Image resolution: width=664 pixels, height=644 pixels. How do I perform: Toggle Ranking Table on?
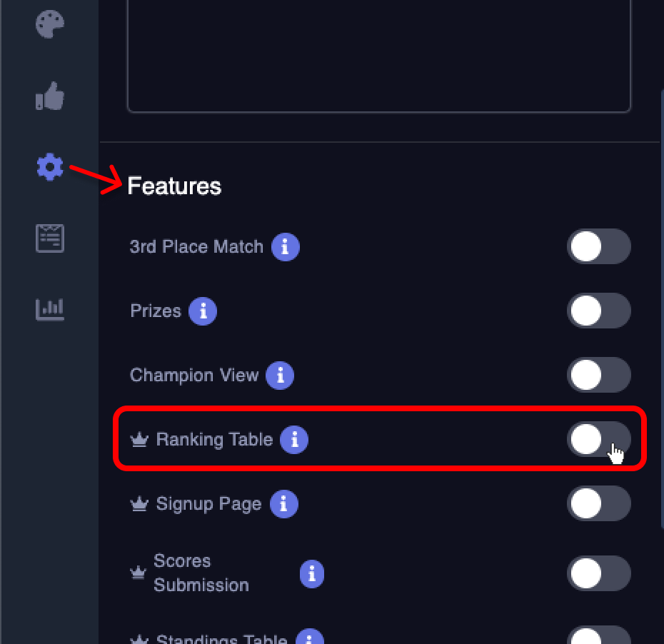[x=598, y=439]
